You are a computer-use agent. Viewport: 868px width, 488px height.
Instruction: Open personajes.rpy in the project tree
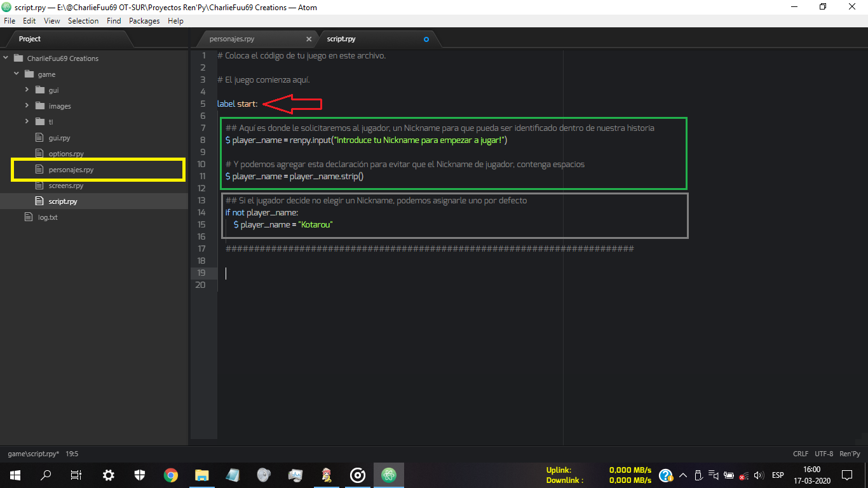[71, 170]
